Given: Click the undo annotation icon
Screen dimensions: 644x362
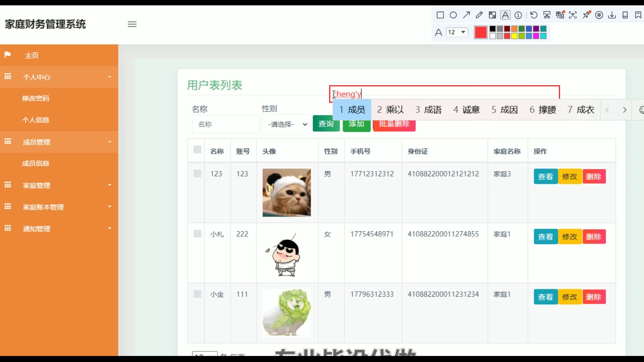Looking at the screenshot, I should click(x=534, y=15).
